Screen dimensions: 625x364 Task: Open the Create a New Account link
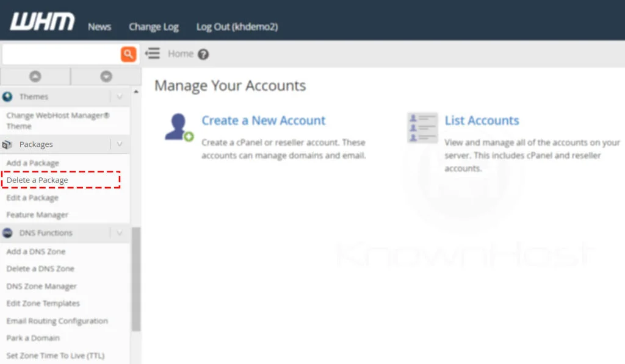(264, 120)
